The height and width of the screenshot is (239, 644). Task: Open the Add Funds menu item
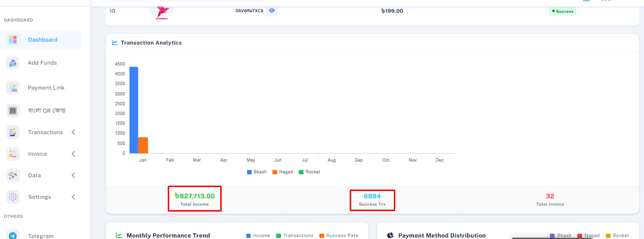(42, 63)
